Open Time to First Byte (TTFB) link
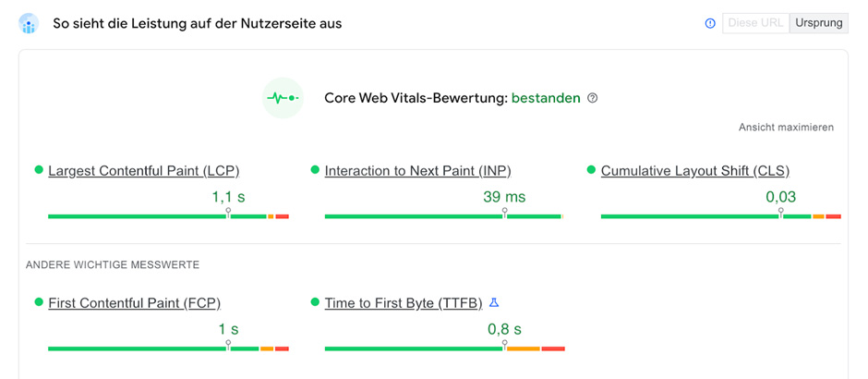Image resolution: width=868 pixels, height=379 pixels. click(403, 303)
